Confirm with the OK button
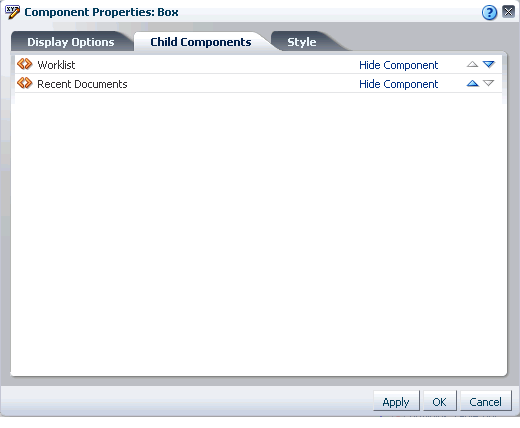The width and height of the screenshot is (520, 428). click(x=439, y=402)
